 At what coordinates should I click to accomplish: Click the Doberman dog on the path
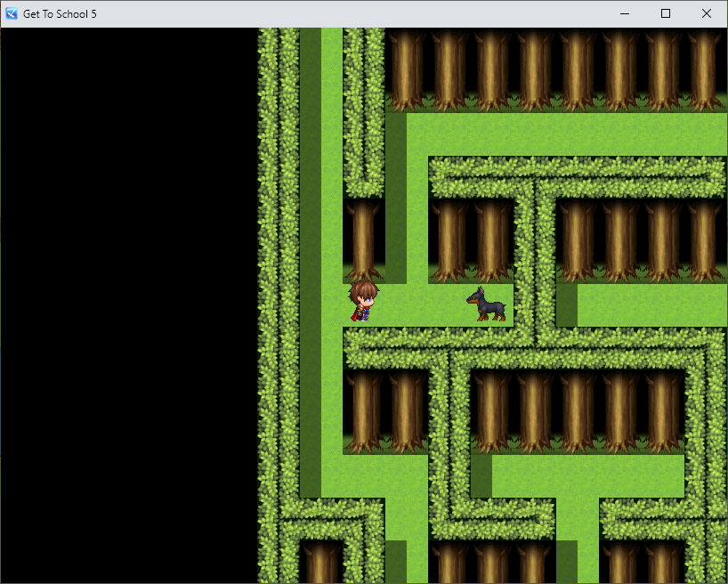tap(487, 304)
